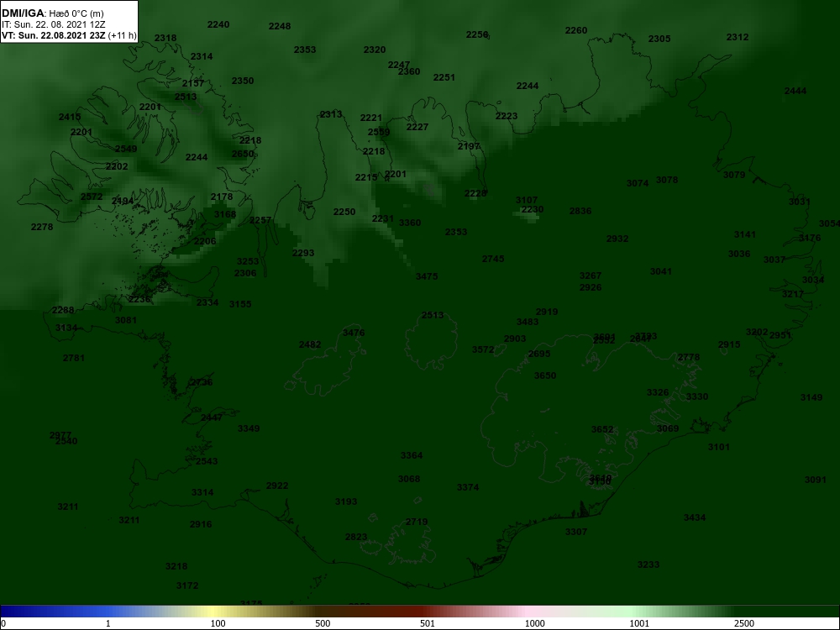Click the 3572 value
This screenshot has height=630, width=840.
(x=483, y=349)
